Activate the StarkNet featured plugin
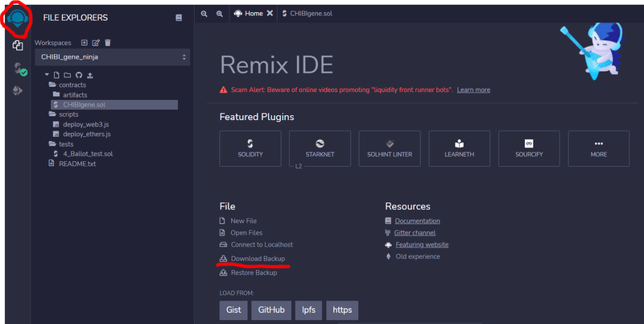Screen dimensions: 644x324 pyautogui.click(x=320, y=149)
